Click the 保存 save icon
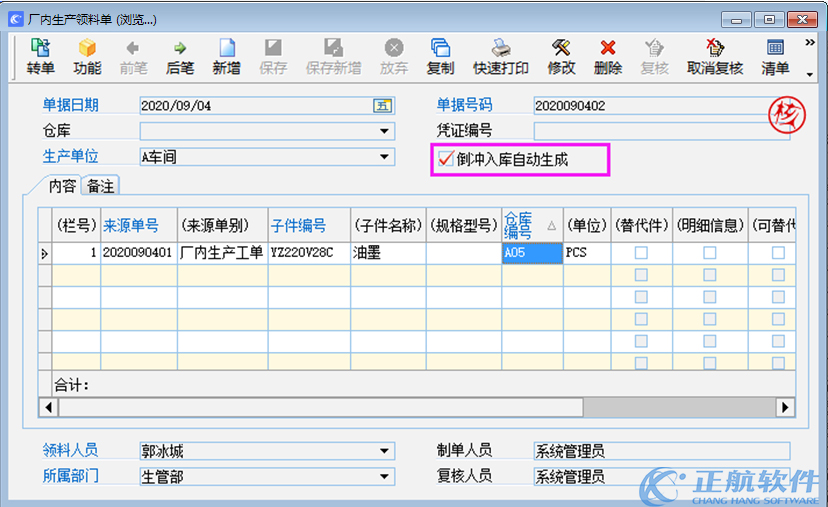The image size is (828, 507). coord(273,57)
